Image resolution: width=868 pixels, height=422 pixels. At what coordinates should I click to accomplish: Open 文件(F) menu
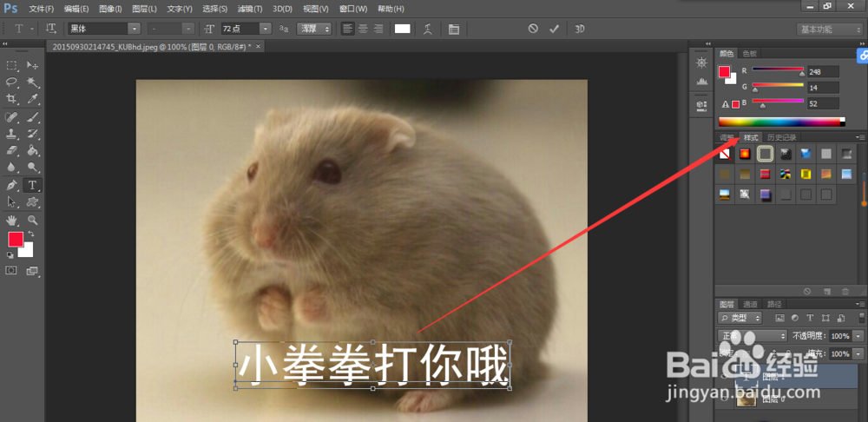click(x=42, y=9)
